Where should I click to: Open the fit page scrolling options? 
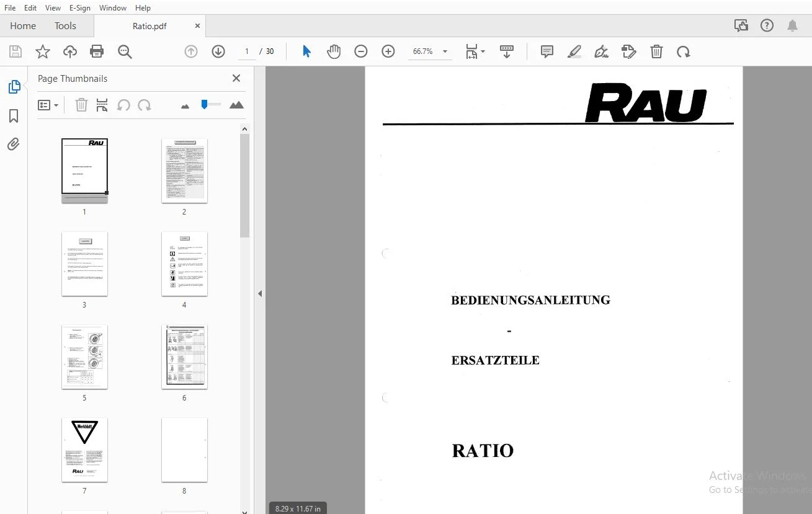click(475, 51)
